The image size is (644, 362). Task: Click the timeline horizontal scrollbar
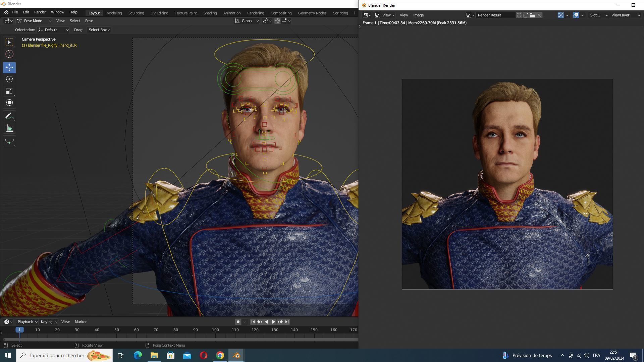pyautogui.click(x=180, y=340)
